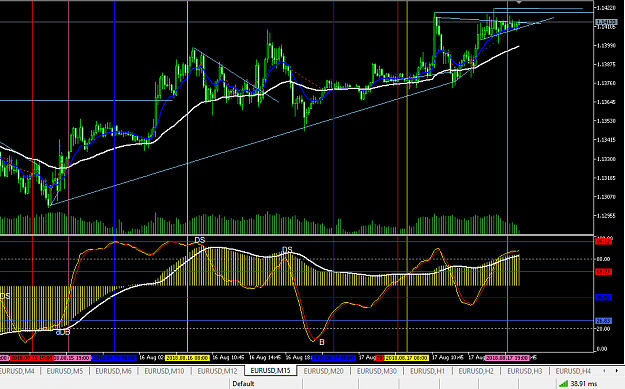Click the 16 Aug 10:45 time axis label

click(228, 358)
